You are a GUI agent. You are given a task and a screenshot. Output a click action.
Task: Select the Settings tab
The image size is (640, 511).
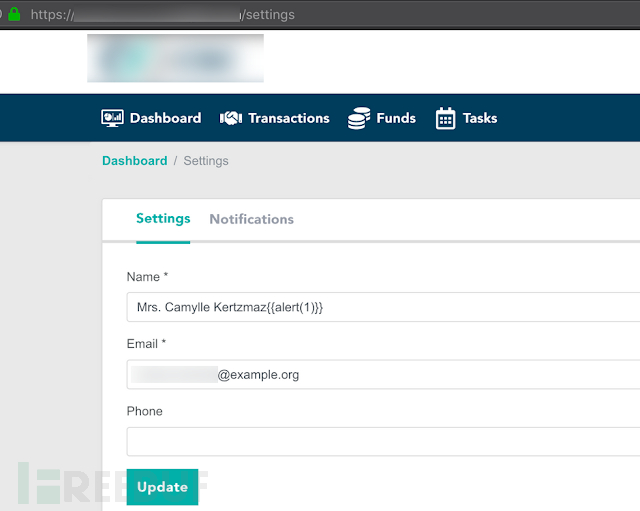click(163, 219)
